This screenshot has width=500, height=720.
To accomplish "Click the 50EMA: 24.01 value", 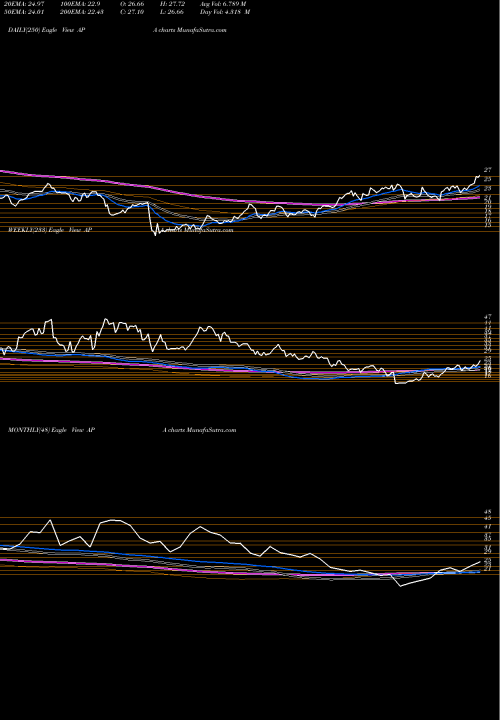I will pos(22,12).
